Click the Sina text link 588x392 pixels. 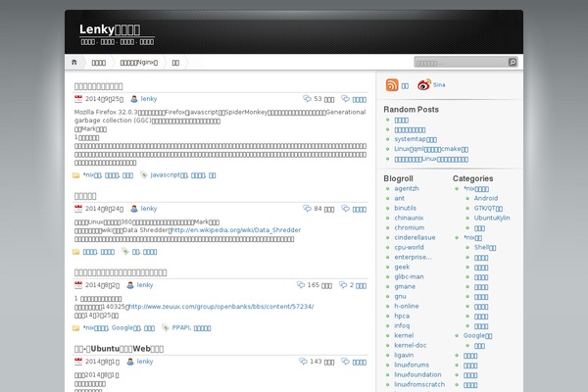pyautogui.click(x=439, y=85)
